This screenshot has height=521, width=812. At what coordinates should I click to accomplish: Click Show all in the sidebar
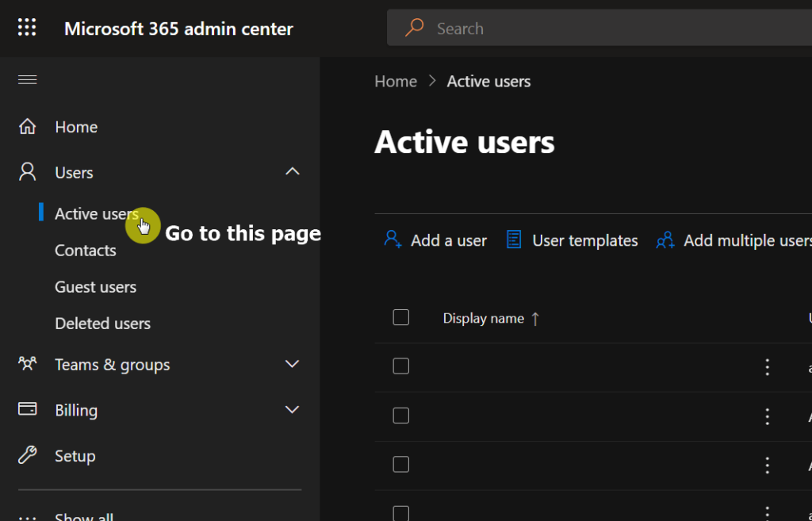click(84, 517)
